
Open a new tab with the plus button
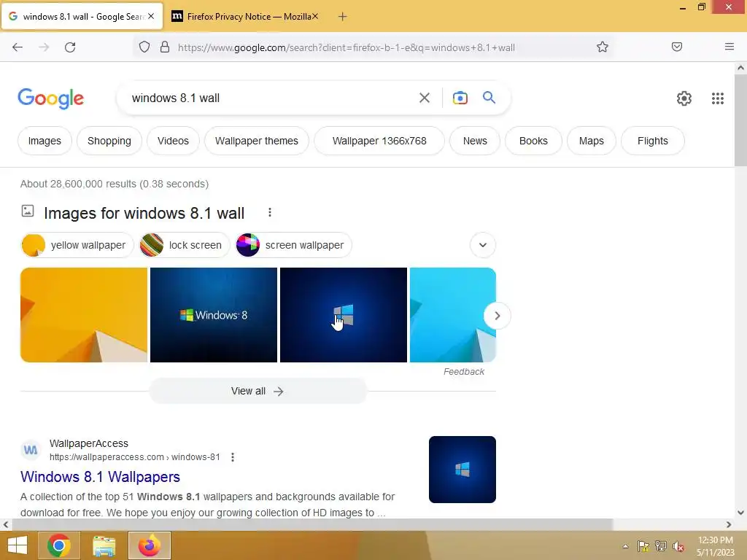tap(342, 17)
